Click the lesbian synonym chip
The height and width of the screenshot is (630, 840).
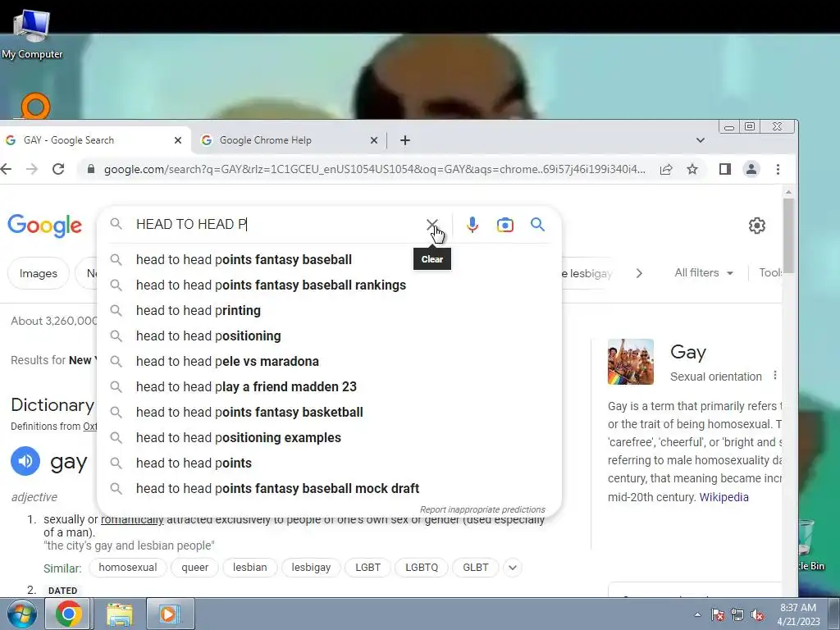click(x=249, y=568)
